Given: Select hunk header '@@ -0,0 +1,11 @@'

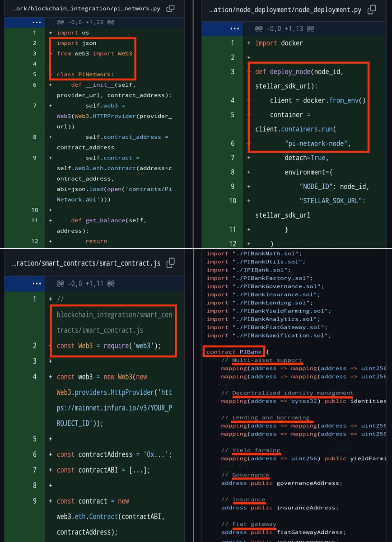Looking at the screenshot, I should [x=85, y=284].
